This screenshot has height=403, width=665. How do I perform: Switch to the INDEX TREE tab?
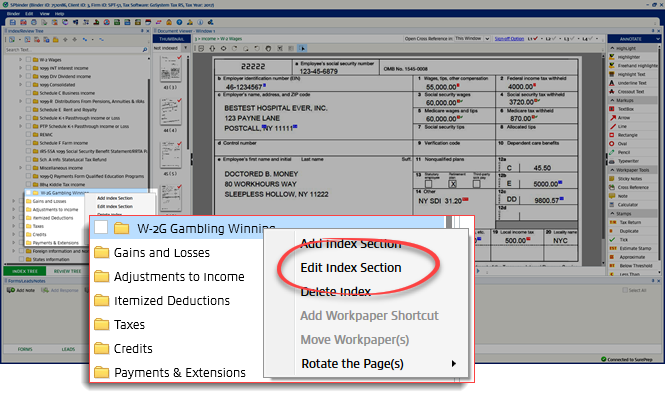point(25,271)
